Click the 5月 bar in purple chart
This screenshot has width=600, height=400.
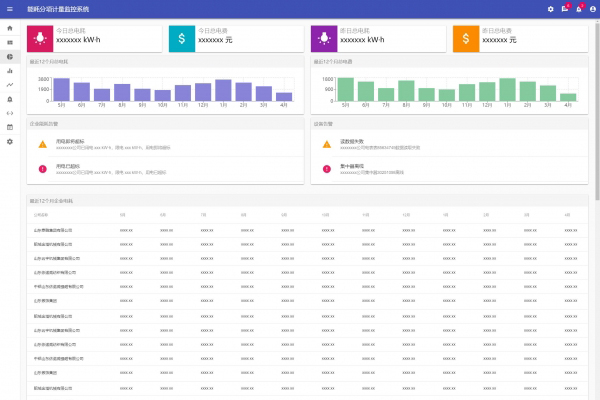click(x=61, y=90)
